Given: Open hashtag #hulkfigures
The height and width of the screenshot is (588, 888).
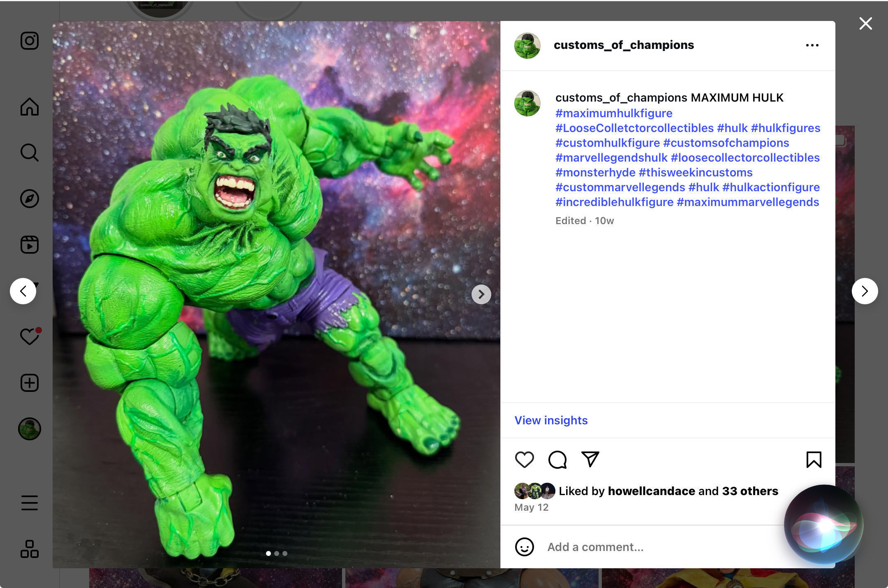Looking at the screenshot, I should (786, 128).
